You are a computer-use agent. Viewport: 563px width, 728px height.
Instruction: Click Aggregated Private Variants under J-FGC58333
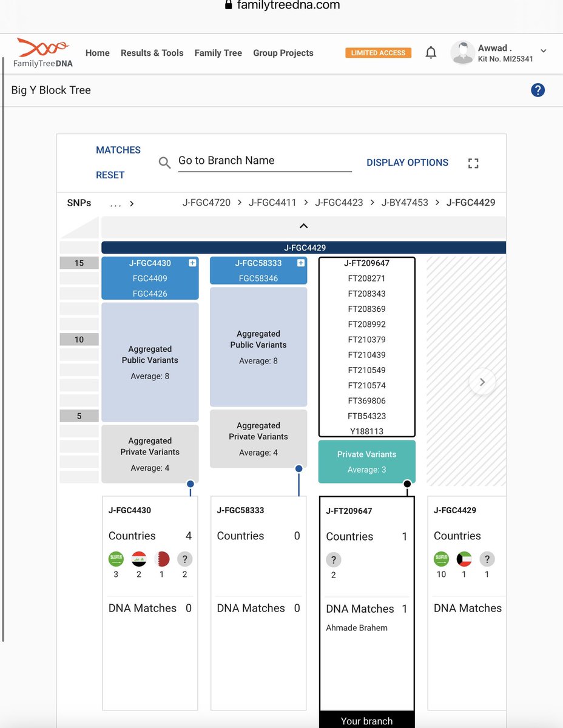point(258,439)
